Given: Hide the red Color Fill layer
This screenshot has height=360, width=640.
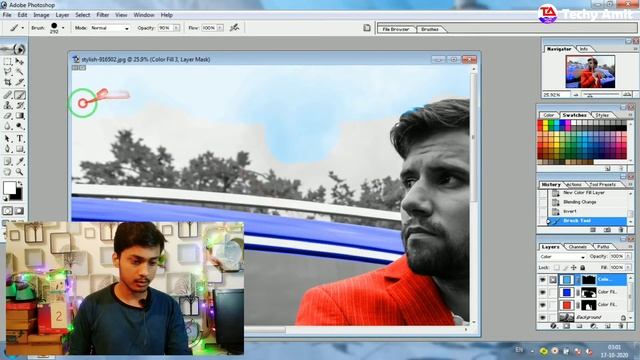Looking at the screenshot, I should (542, 304).
